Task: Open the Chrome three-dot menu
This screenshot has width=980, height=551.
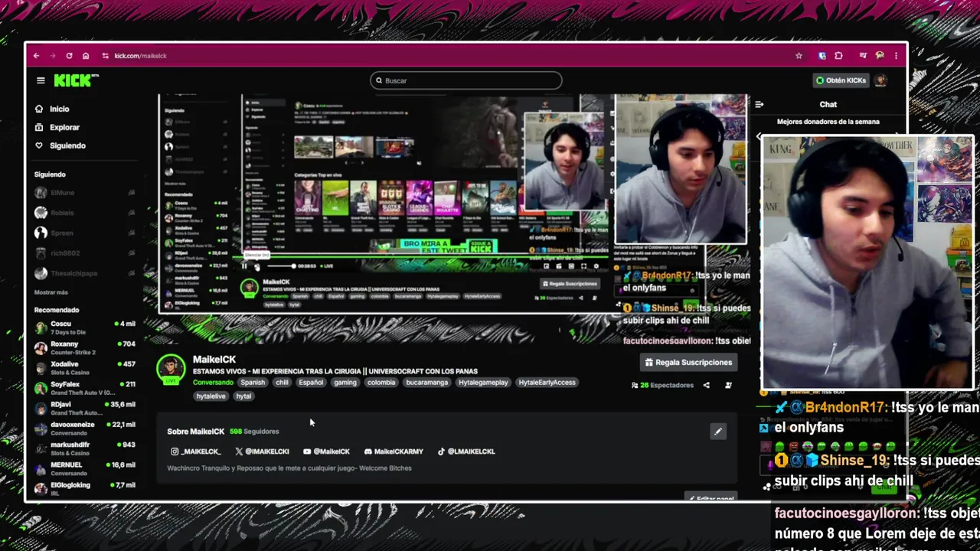Action: (x=896, y=56)
